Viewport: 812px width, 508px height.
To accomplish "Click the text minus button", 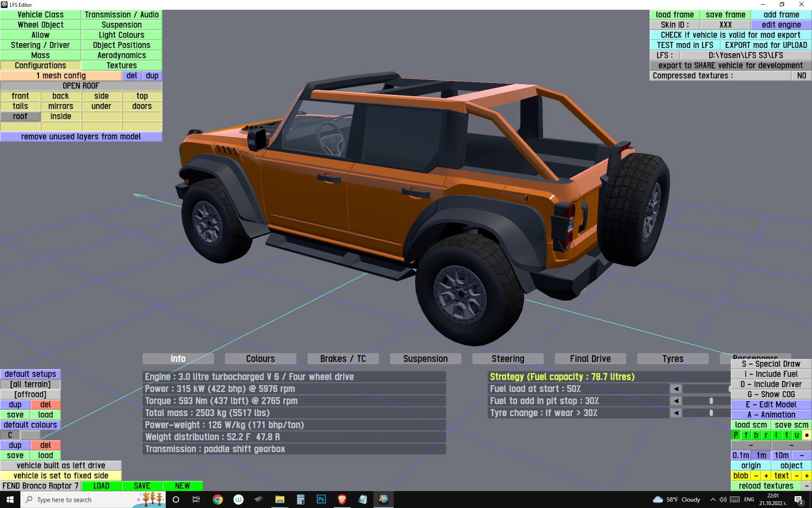I will [x=796, y=475].
